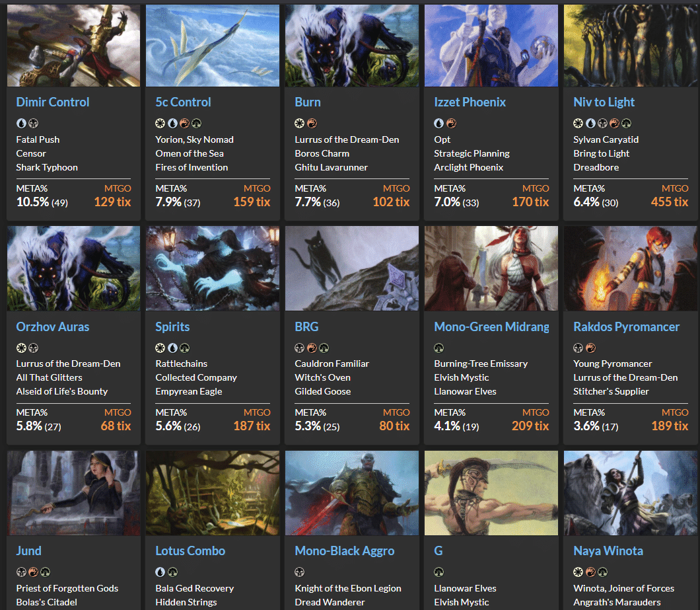Open the Izzet Phoenix deck title
700x610 pixels.
(x=470, y=102)
